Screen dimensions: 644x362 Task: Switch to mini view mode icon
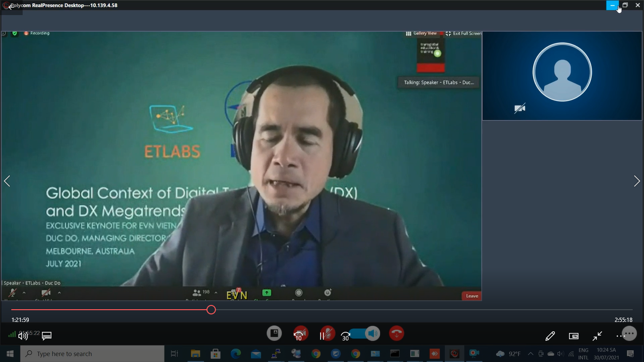[x=574, y=336]
